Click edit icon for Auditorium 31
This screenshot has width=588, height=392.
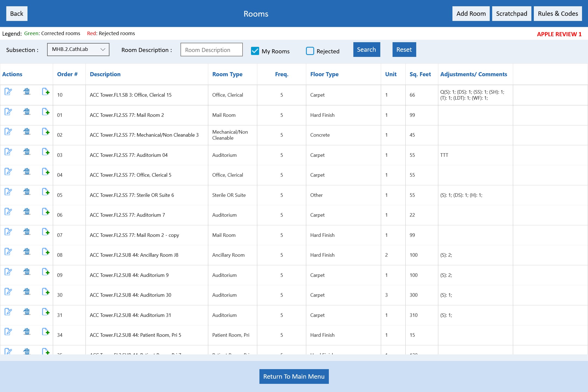[x=8, y=312]
